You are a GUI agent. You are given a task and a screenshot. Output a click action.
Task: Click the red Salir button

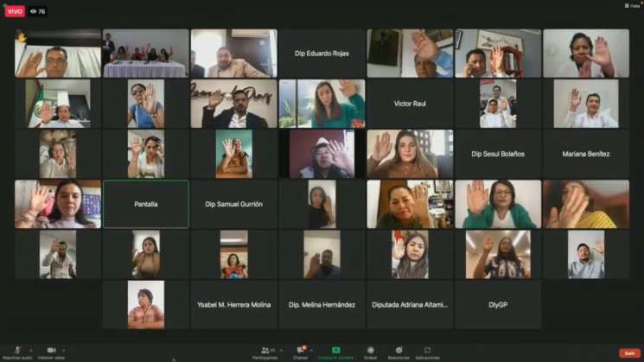pos(629,352)
